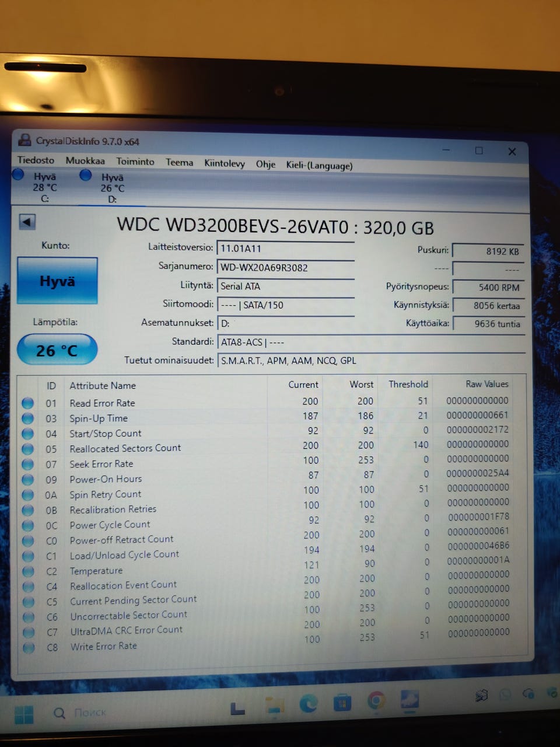Click the Puskuri value 8192 KB
560x747 pixels.
488,251
